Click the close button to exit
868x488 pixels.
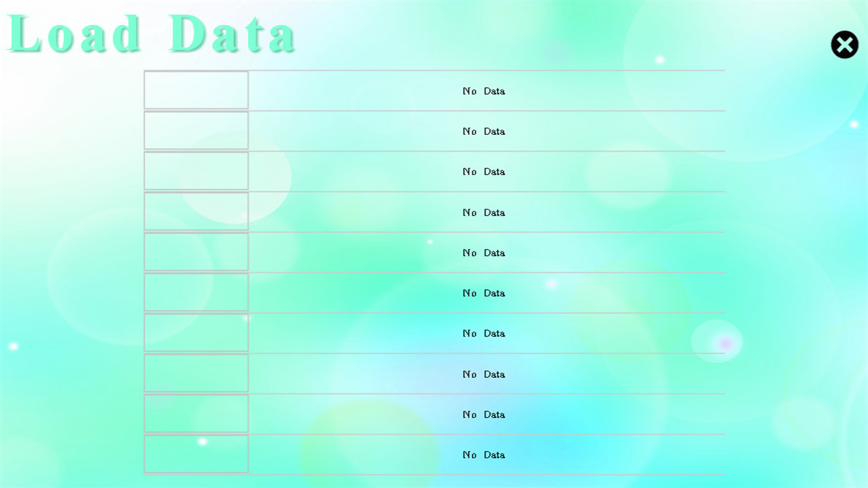845,44
